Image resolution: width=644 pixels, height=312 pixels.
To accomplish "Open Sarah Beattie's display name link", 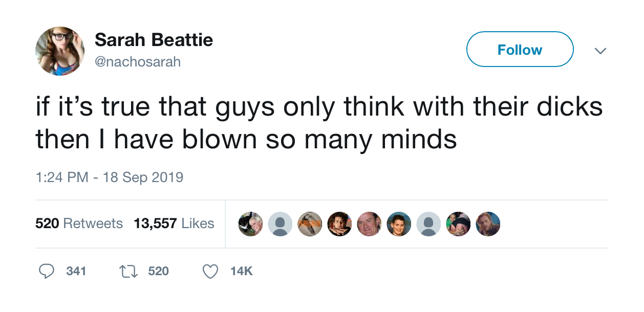I will point(154,40).
